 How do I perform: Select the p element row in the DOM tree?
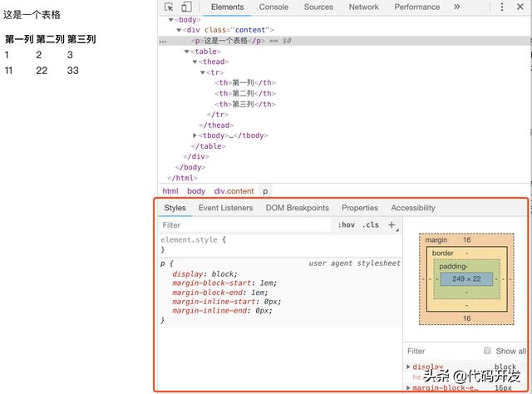(343, 41)
